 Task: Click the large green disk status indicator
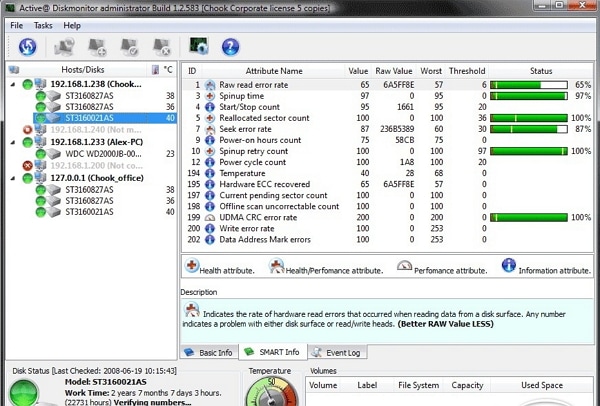[24, 393]
